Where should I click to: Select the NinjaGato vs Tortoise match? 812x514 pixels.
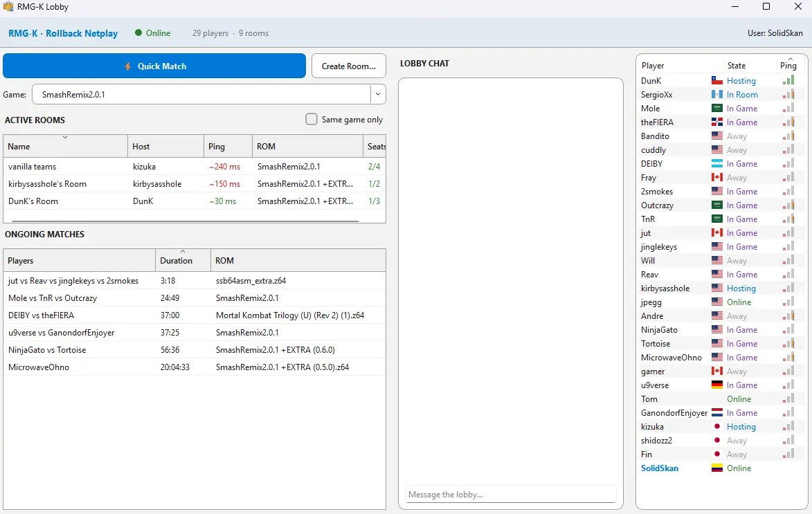[x=195, y=350]
